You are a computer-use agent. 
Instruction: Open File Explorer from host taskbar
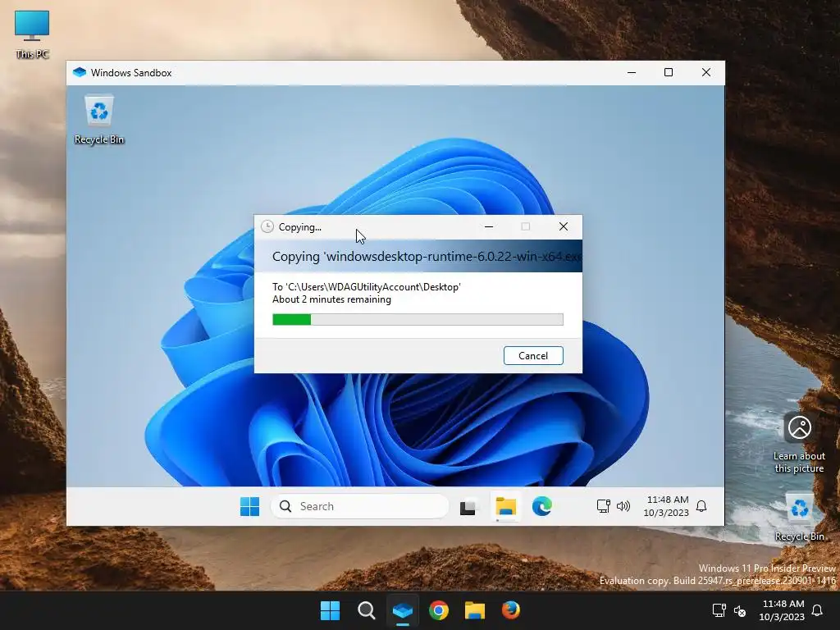[x=475, y=610]
